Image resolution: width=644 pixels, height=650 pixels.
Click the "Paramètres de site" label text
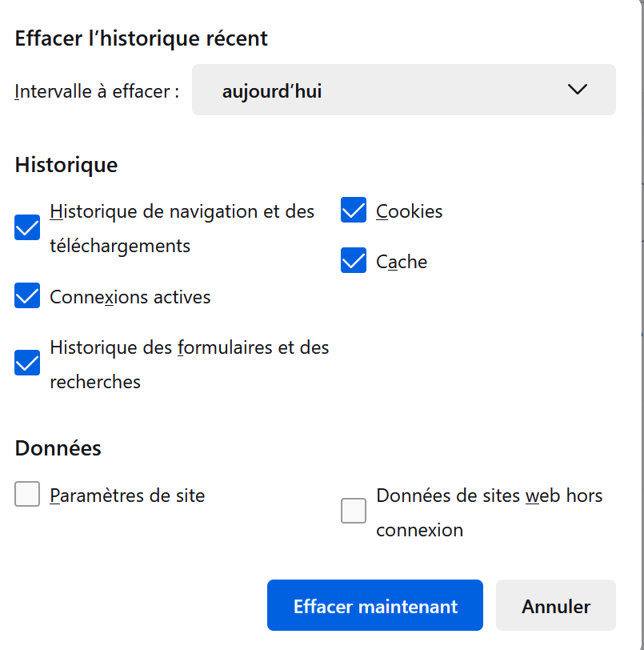[x=127, y=496]
